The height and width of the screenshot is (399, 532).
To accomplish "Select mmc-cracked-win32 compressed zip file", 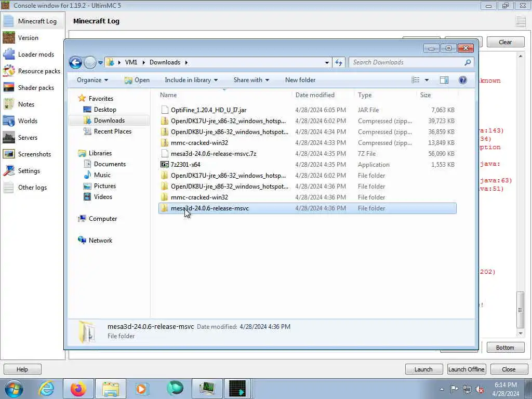I will tap(308, 143).
